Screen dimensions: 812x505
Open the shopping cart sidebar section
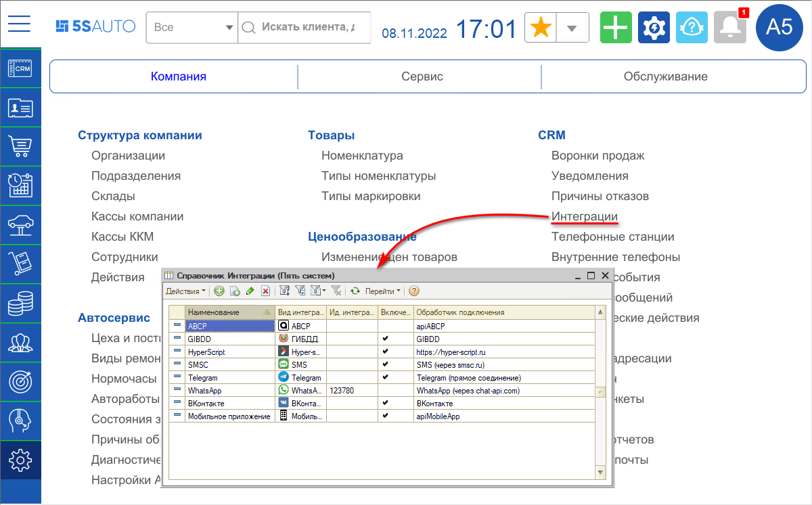click(20, 146)
